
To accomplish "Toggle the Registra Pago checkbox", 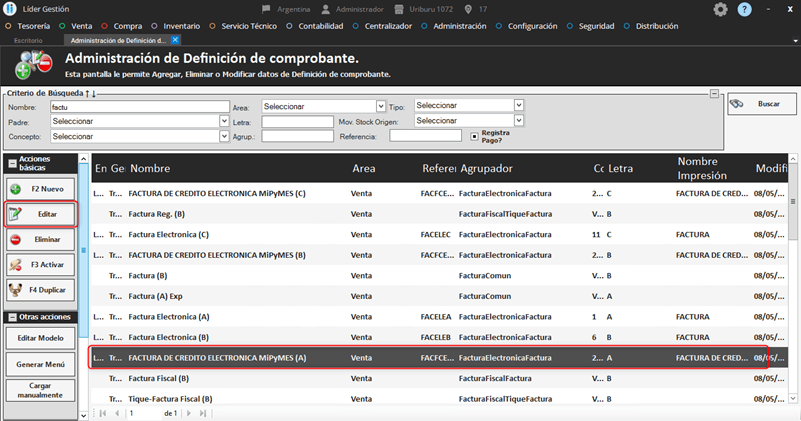I will [474, 136].
